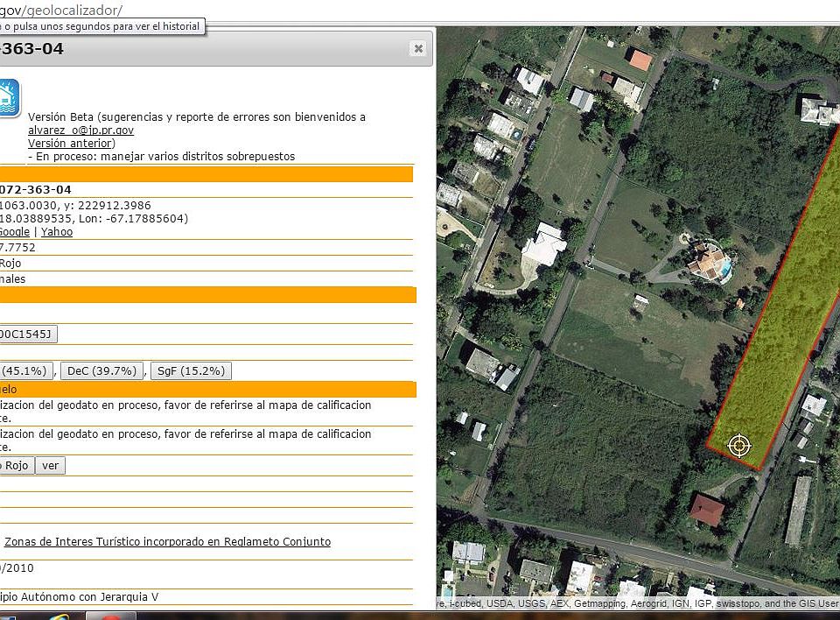Click 'En proceso: manejar varios distritos sobrepuestos'
Viewport: 840px width, 620px height.
coord(161,157)
